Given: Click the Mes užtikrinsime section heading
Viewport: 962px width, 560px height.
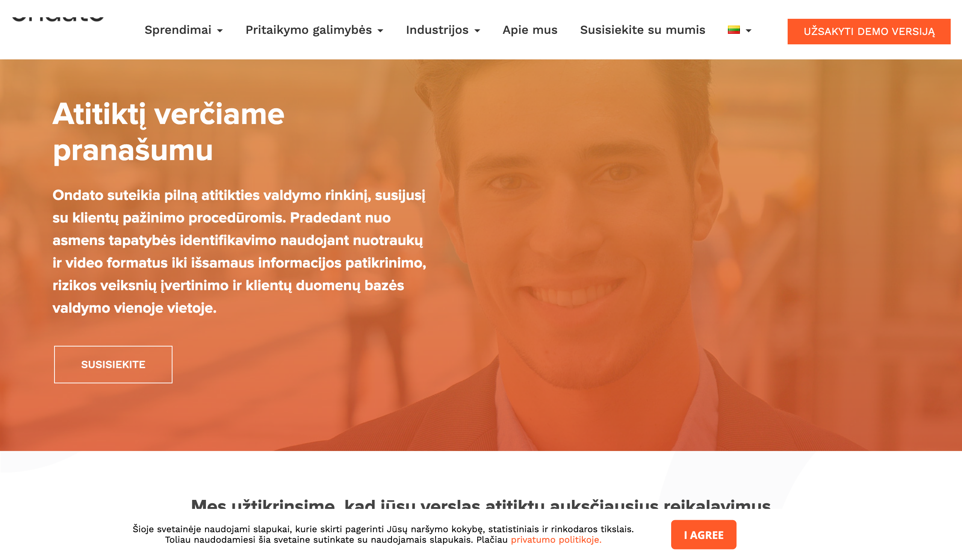Looking at the screenshot, I should coord(481,504).
